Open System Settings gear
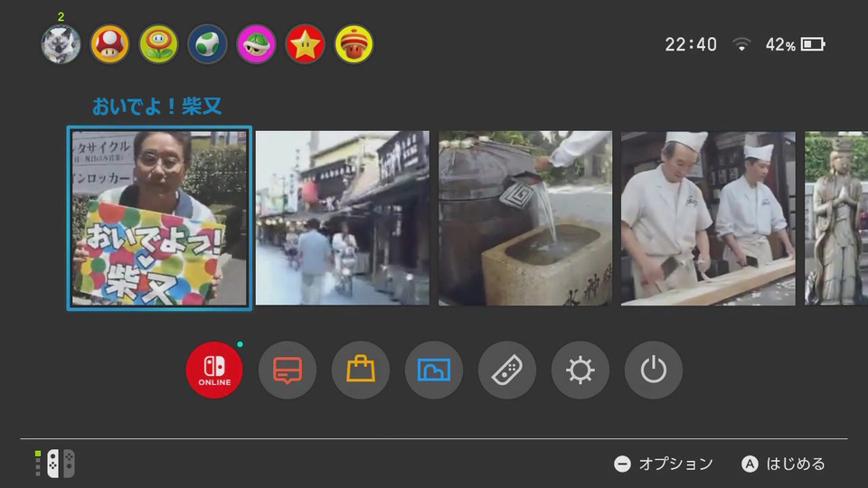Image resolution: width=868 pixels, height=488 pixels. coord(580,370)
